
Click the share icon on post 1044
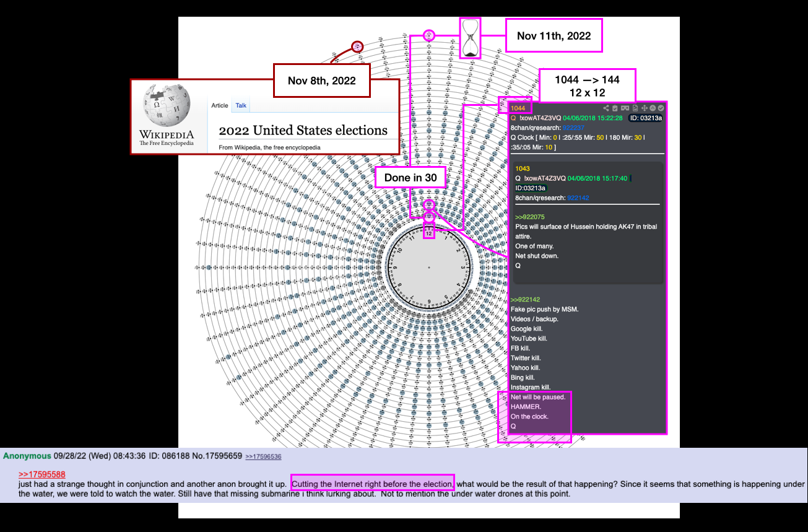[606, 108]
